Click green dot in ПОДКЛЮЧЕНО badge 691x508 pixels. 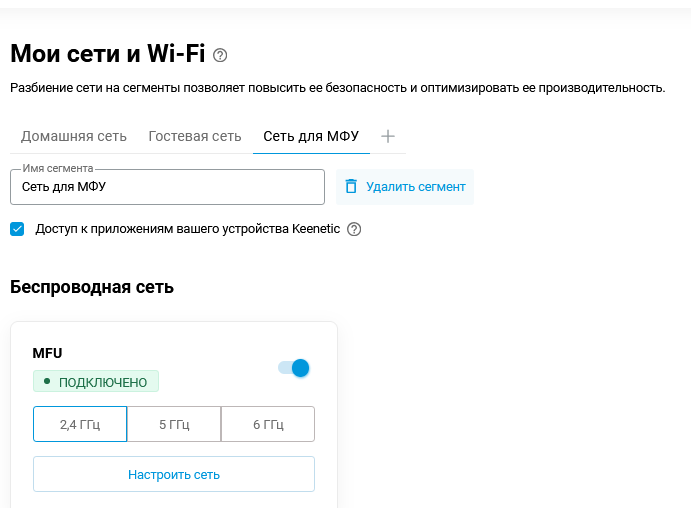[x=47, y=381]
